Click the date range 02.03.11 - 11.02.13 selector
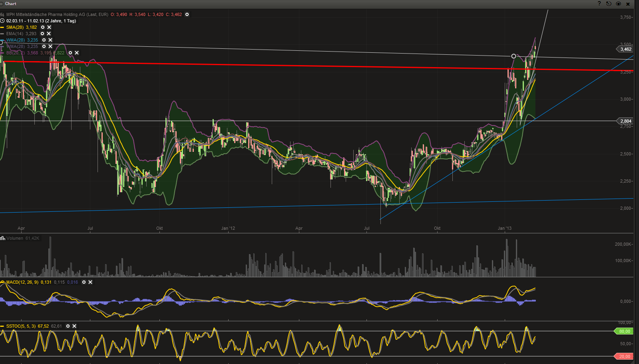This screenshot has height=364, width=639. (x=41, y=21)
